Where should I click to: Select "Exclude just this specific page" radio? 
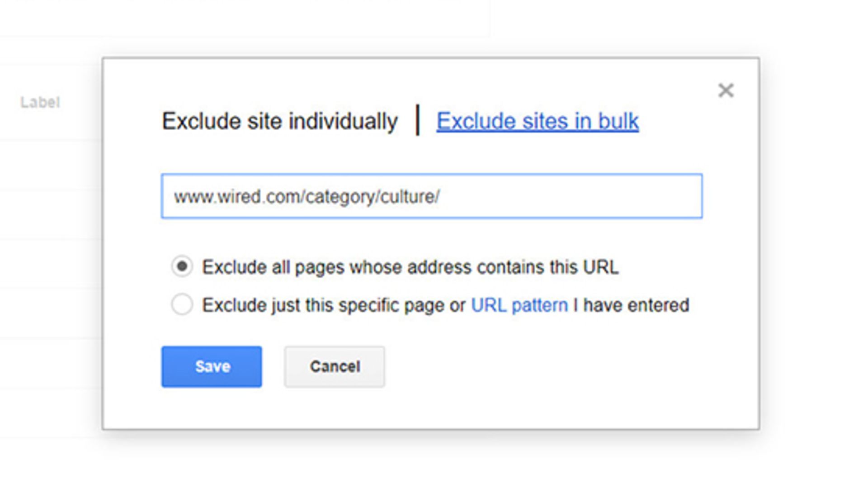coord(182,304)
